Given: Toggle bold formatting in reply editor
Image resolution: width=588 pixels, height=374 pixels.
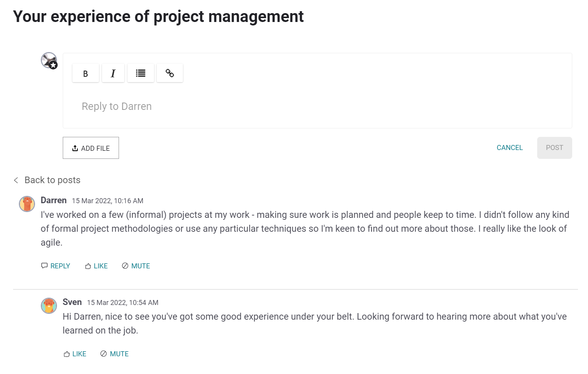Looking at the screenshot, I should click(85, 73).
